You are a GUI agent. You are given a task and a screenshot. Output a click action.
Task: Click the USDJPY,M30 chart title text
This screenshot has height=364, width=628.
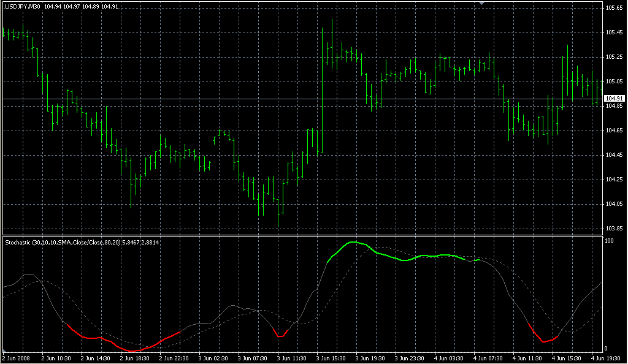[23, 6]
